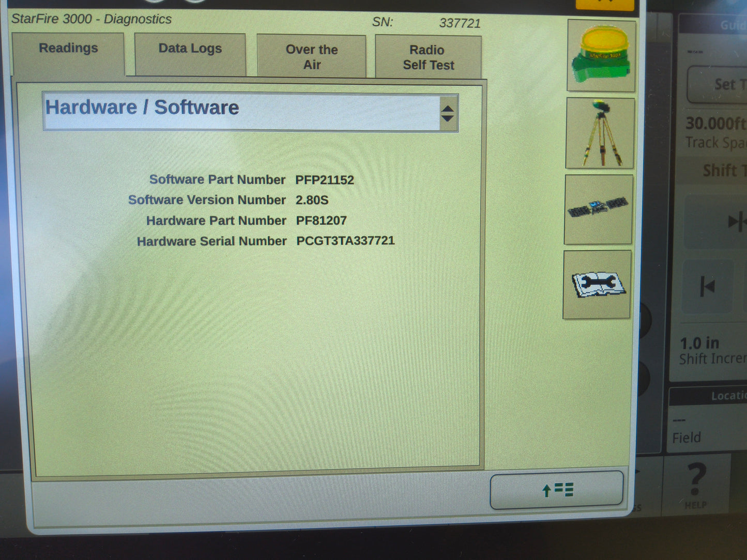Select Software Version Number value 2.80S
Screen dimensions: 747x560
point(312,200)
